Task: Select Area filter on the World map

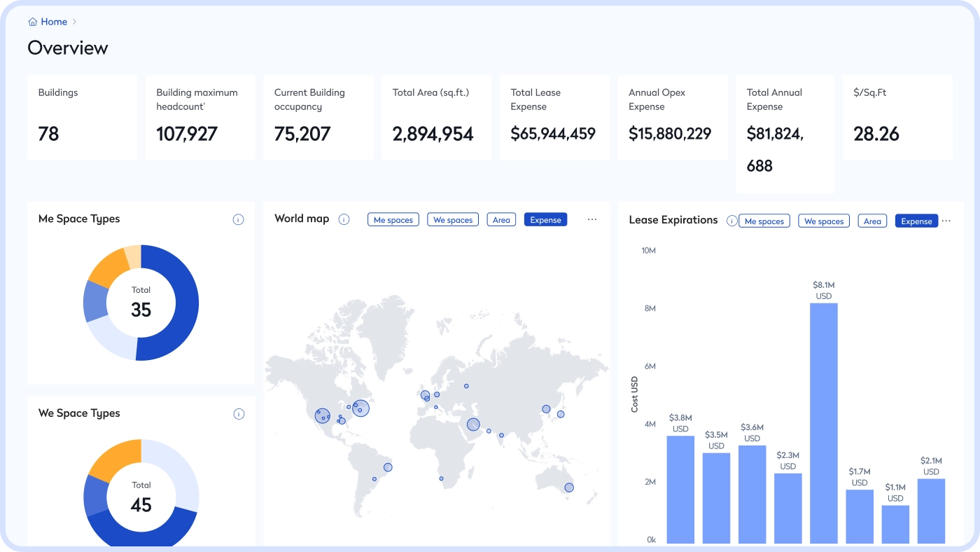Action: click(501, 219)
